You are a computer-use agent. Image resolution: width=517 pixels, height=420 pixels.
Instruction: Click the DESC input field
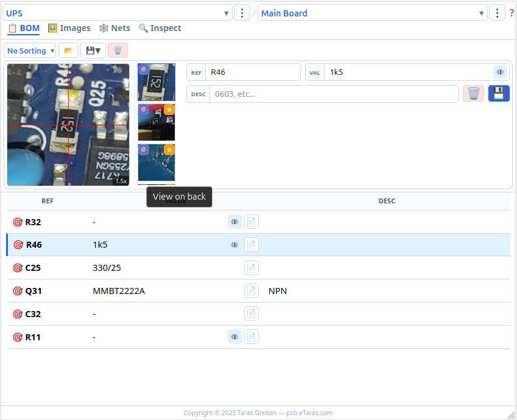tap(334, 94)
